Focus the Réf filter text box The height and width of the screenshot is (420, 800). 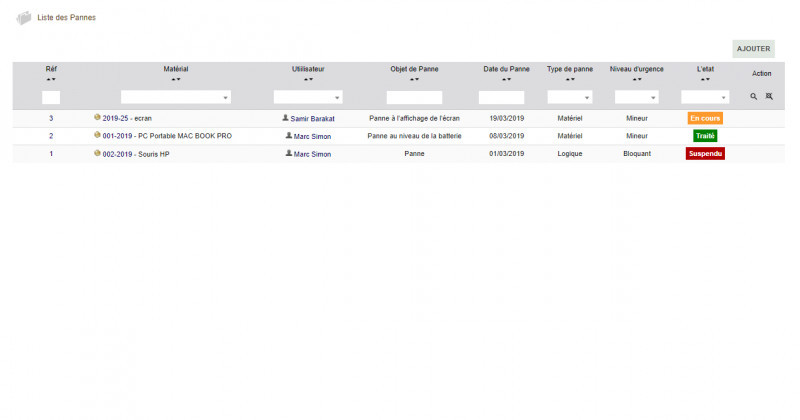(51, 98)
